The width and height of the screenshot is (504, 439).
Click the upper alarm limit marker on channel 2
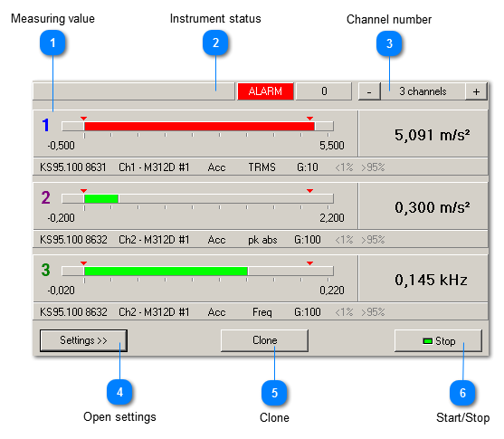(309, 191)
